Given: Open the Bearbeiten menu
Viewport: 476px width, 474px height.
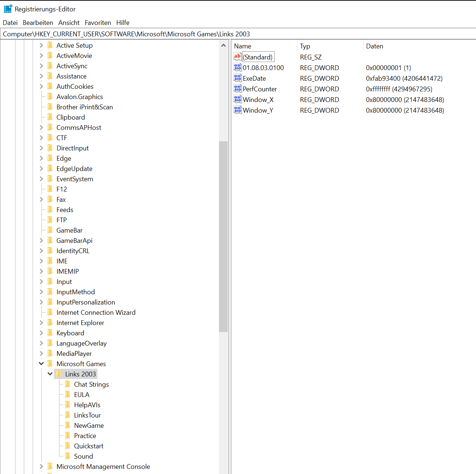Looking at the screenshot, I should pos(38,23).
